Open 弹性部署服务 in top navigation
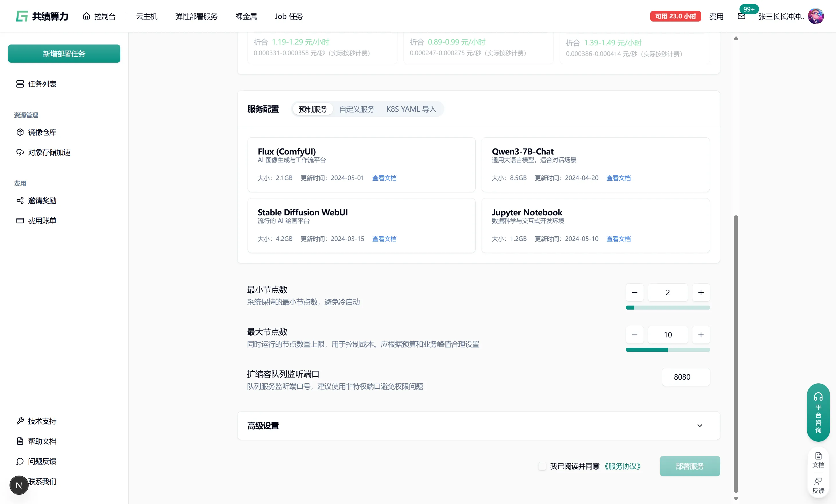 pos(196,16)
